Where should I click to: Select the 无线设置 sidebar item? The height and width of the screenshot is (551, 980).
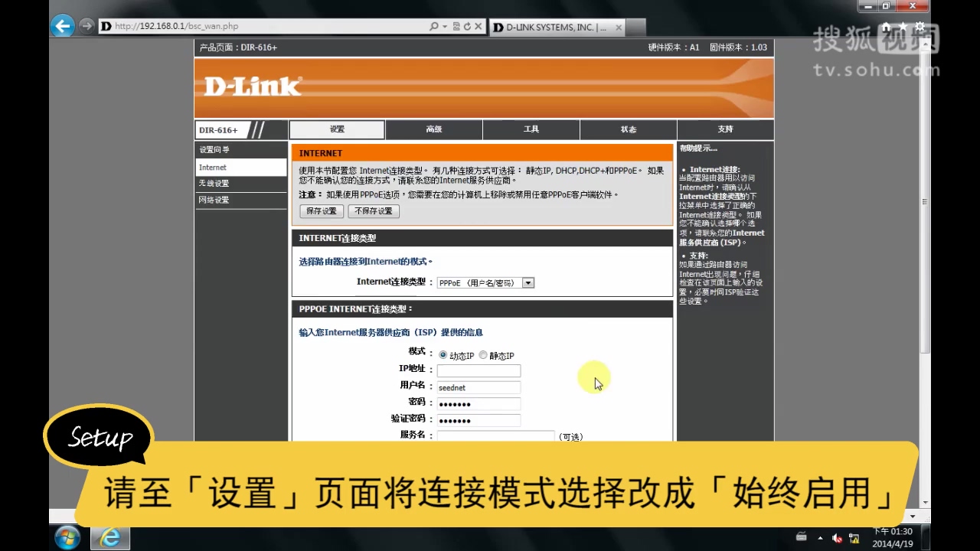[214, 183]
